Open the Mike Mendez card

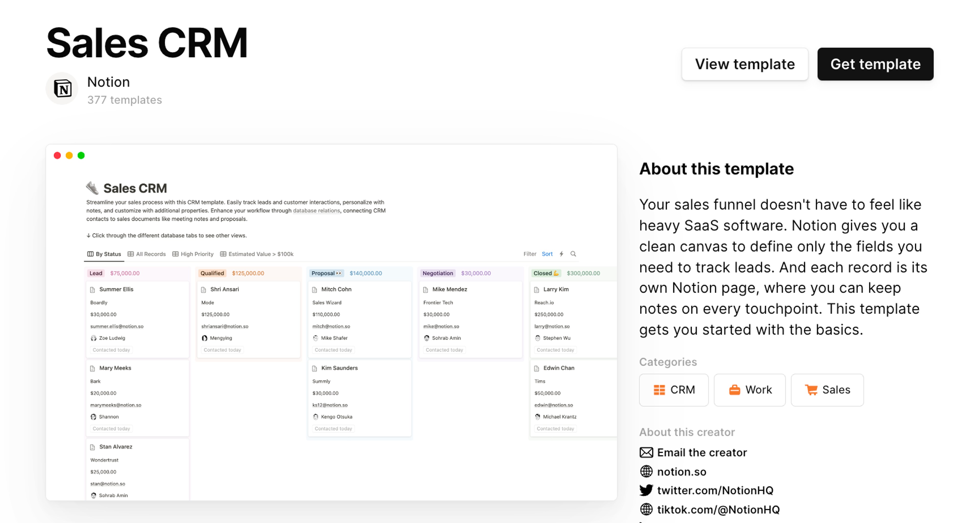coord(471,319)
